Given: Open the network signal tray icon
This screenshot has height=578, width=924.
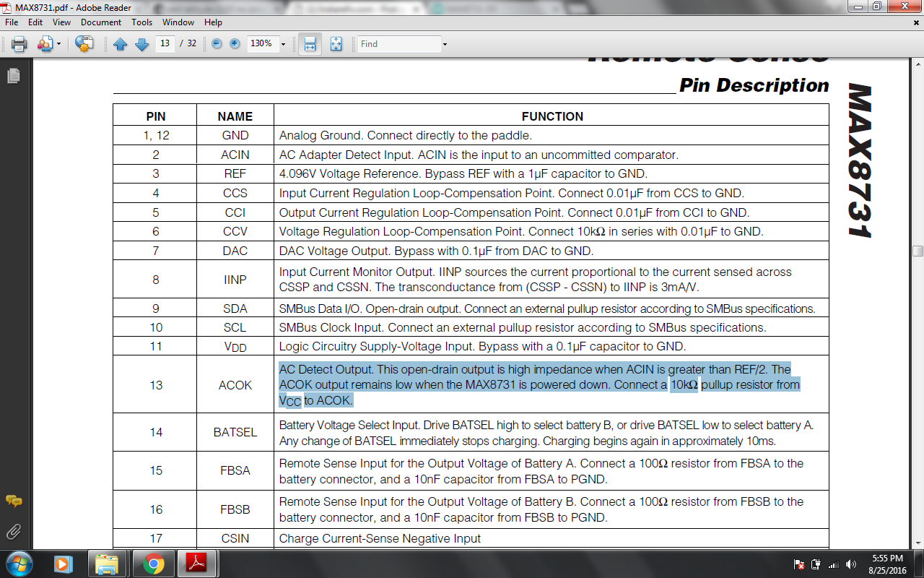Looking at the screenshot, I should (x=833, y=564).
